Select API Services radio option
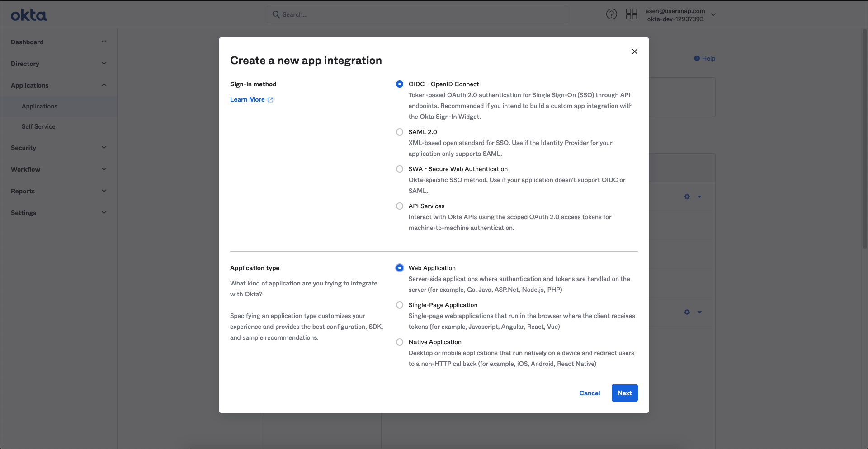Image resolution: width=868 pixels, height=449 pixels. click(400, 206)
